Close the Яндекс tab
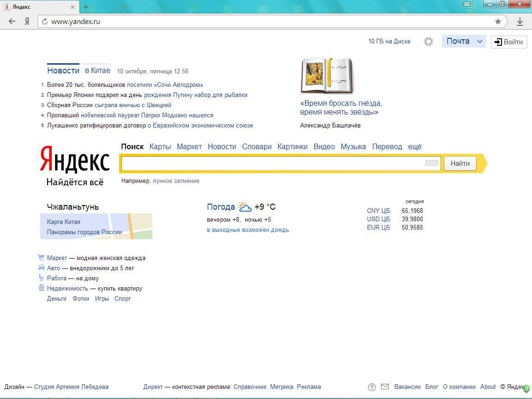This screenshot has height=399, width=532. coord(73,7)
